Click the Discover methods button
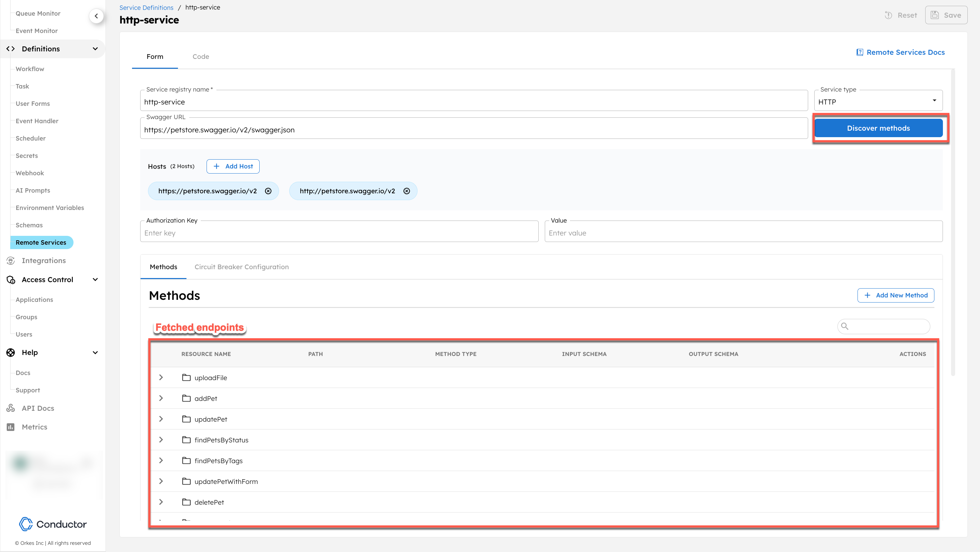The height and width of the screenshot is (552, 980). pos(878,128)
